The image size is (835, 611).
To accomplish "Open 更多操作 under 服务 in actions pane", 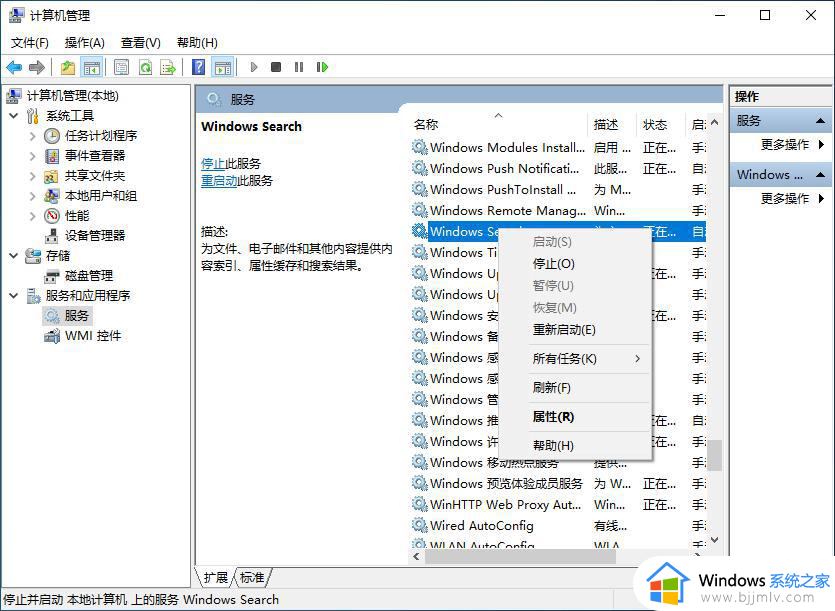I will pyautogui.click(x=785, y=144).
